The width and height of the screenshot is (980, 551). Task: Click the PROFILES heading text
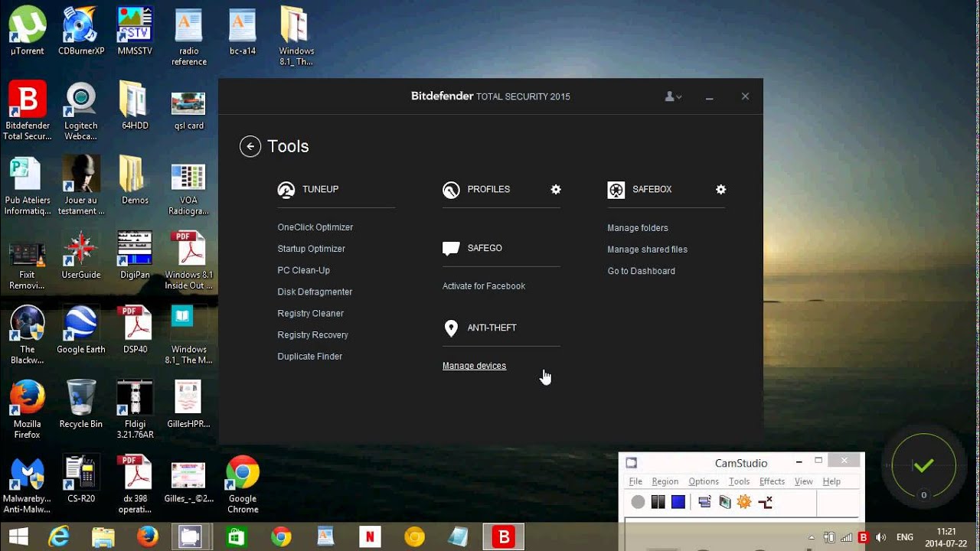488,189
